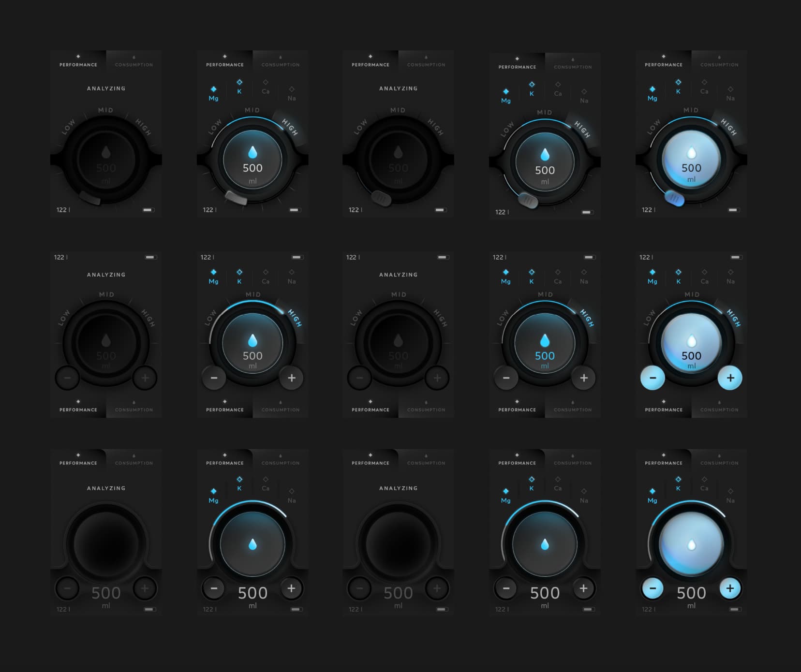Click the light-blue minus button in the middle row's last panel
Screen dimensions: 801x672
coord(653,378)
